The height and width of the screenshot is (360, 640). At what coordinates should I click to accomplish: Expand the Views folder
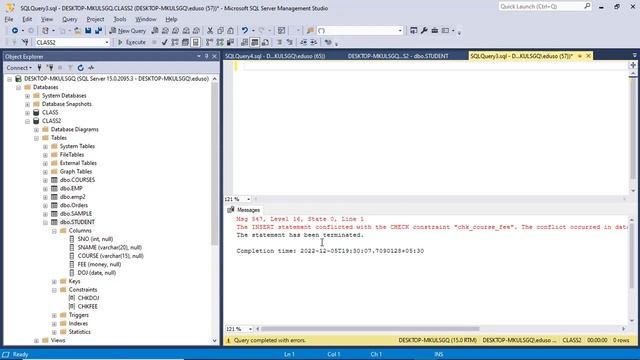[36, 341]
